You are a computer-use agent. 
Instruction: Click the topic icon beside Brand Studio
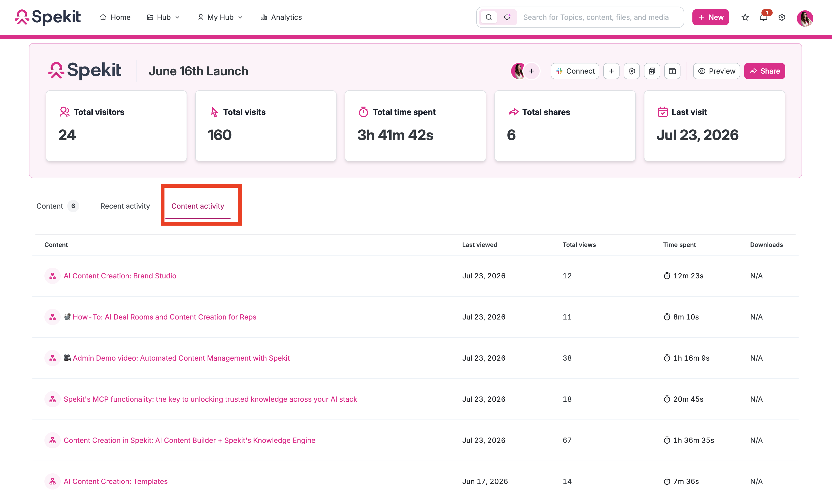(x=52, y=276)
